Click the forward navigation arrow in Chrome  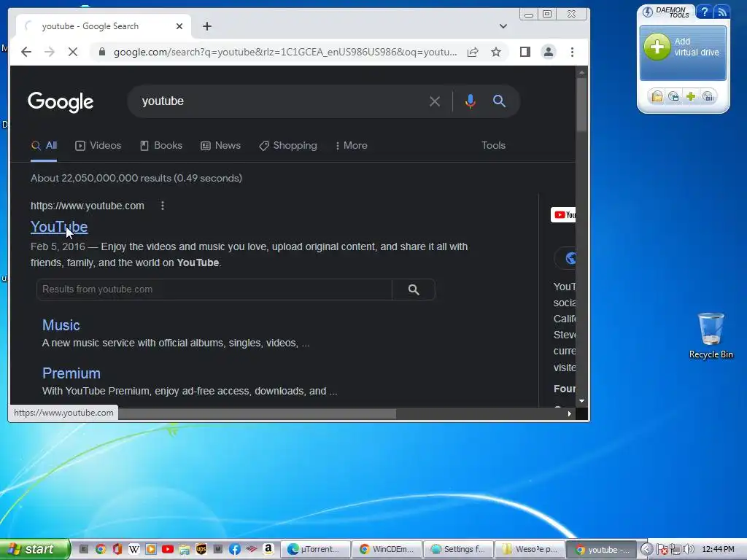tap(50, 52)
